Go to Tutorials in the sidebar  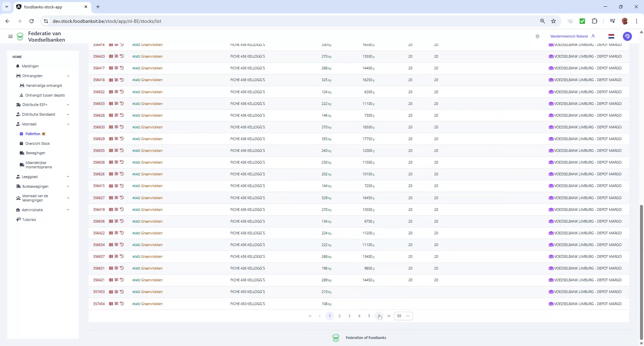pos(29,220)
